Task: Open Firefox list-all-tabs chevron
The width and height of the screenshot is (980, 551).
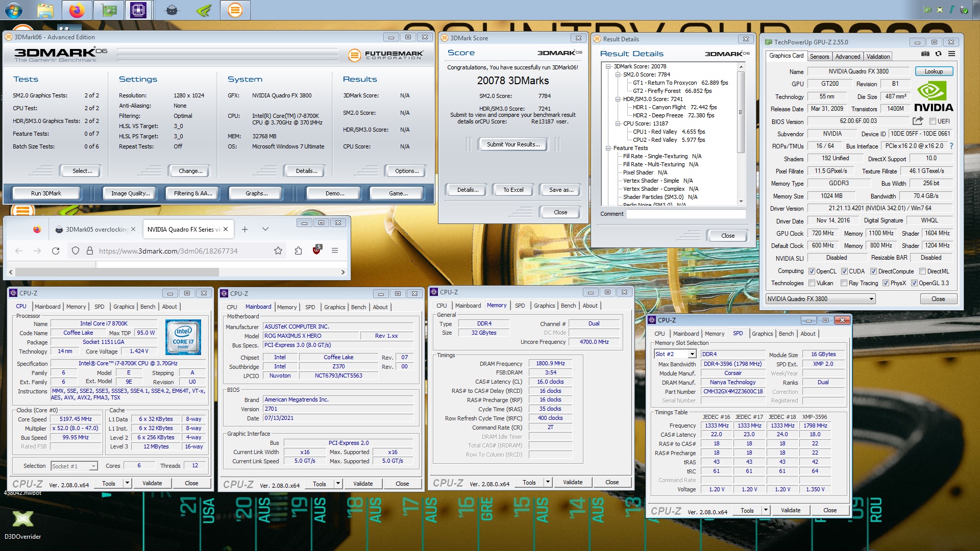Action: tap(265, 229)
